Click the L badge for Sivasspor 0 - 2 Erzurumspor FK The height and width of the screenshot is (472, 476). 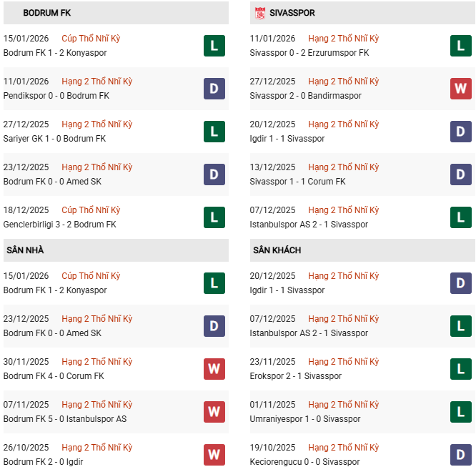pyautogui.click(x=460, y=46)
